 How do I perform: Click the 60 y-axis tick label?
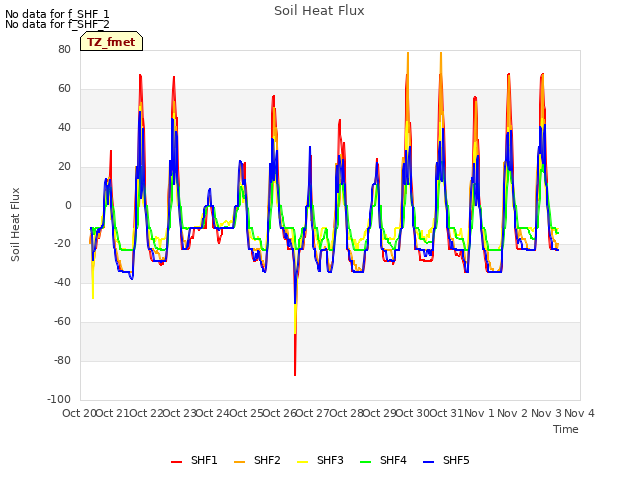tap(64, 88)
